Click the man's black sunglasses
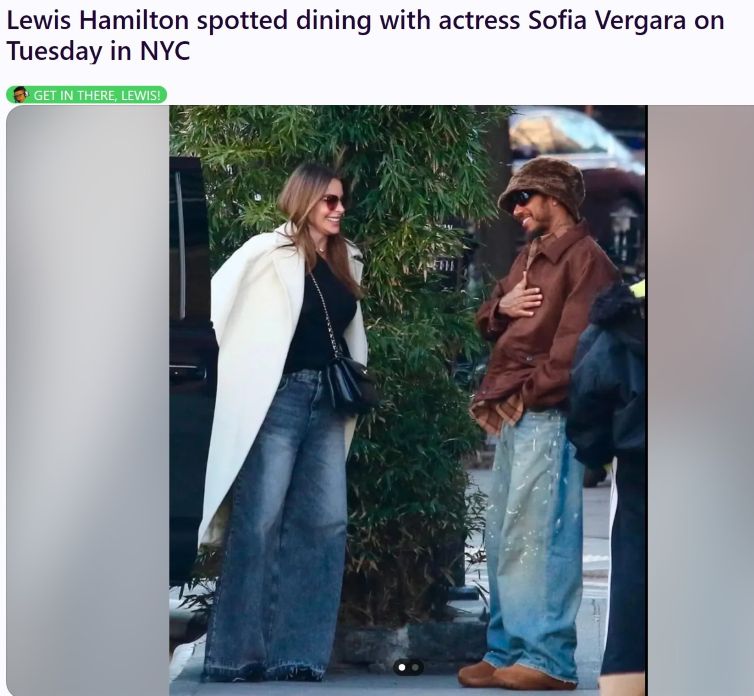754x696 pixels. tap(523, 198)
